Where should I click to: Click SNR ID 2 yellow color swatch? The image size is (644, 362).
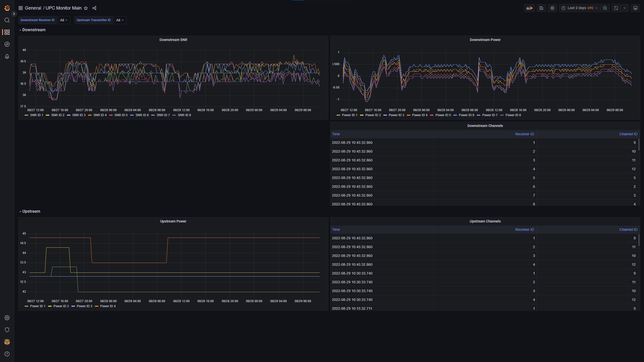pos(48,115)
